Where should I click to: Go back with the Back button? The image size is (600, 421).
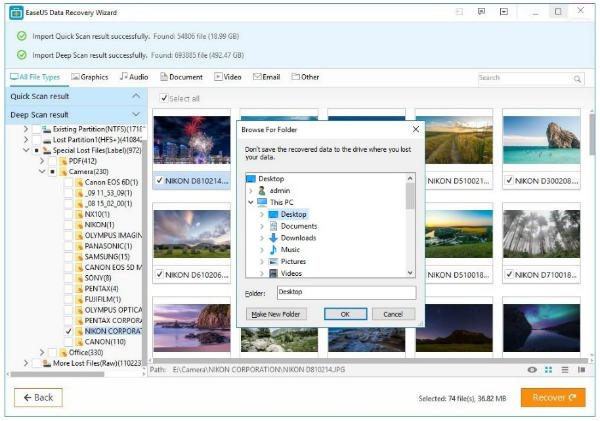[38, 398]
